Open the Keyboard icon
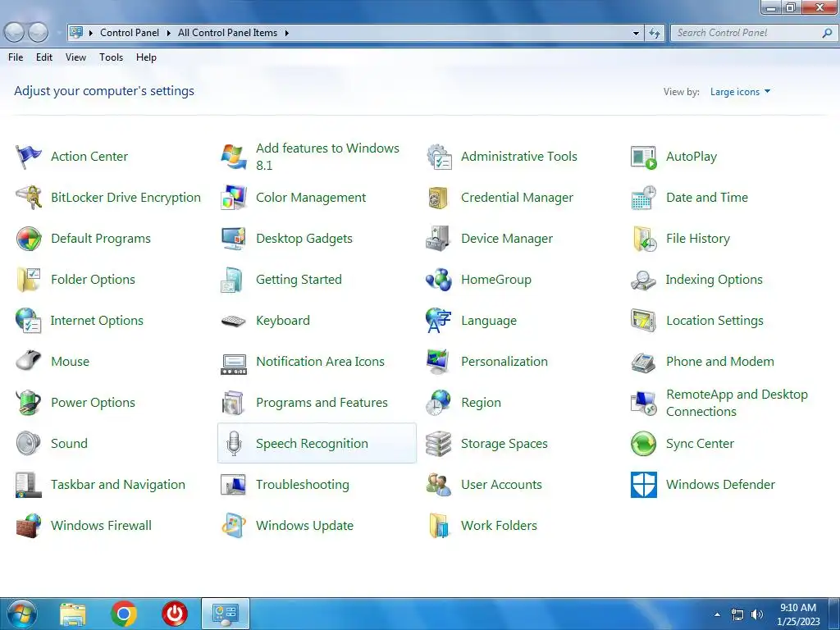Viewport: 840px width, 630px height. point(234,321)
